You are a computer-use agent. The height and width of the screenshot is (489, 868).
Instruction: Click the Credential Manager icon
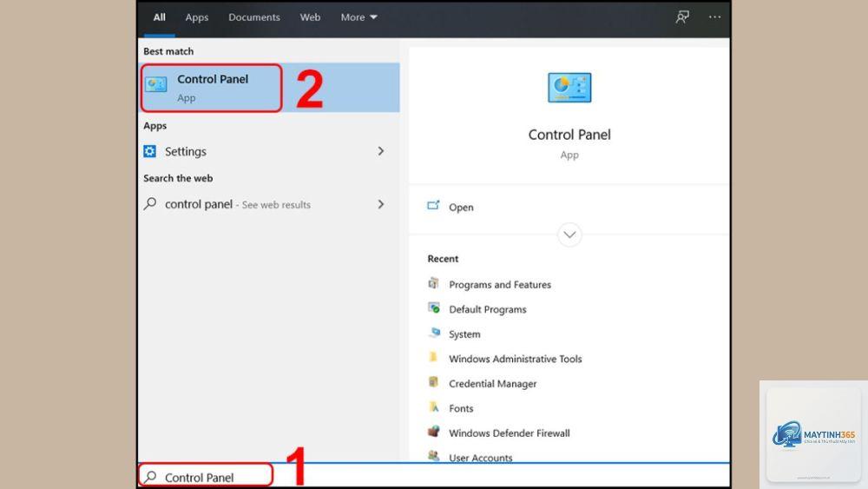[433, 381]
